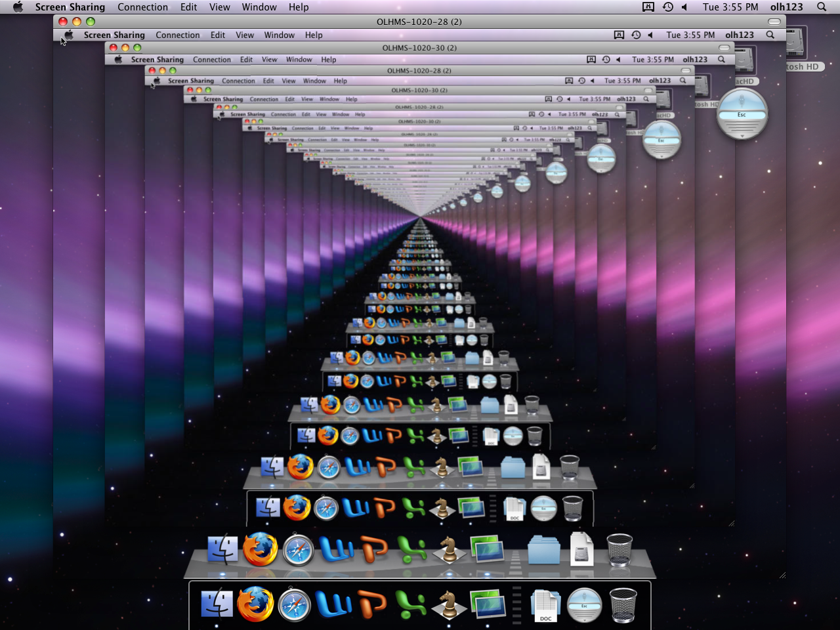Click Word in the third dock from bottom
The width and height of the screenshot is (840, 630).
pos(356,508)
